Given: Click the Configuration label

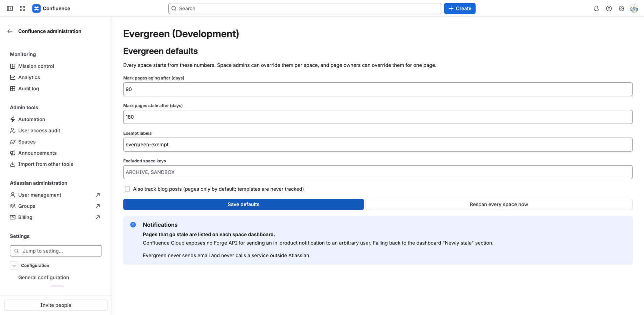Looking at the screenshot, I should tap(35, 266).
